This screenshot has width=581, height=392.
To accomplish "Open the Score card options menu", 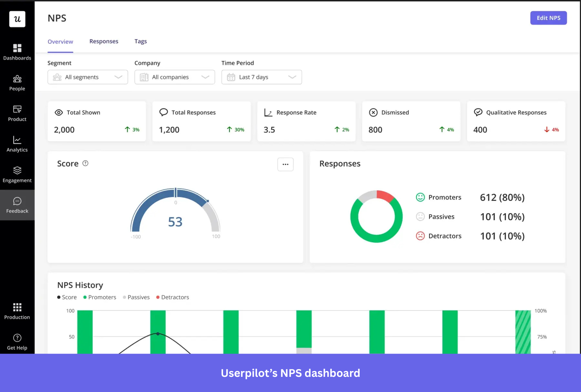I will [285, 164].
